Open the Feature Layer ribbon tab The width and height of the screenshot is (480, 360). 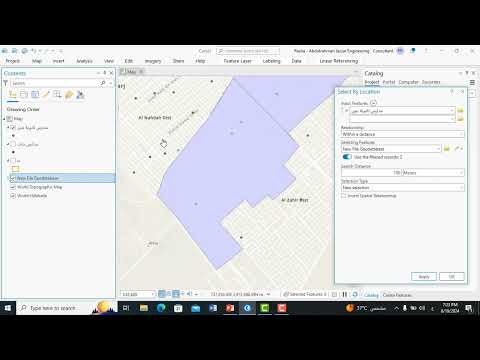tap(238, 61)
